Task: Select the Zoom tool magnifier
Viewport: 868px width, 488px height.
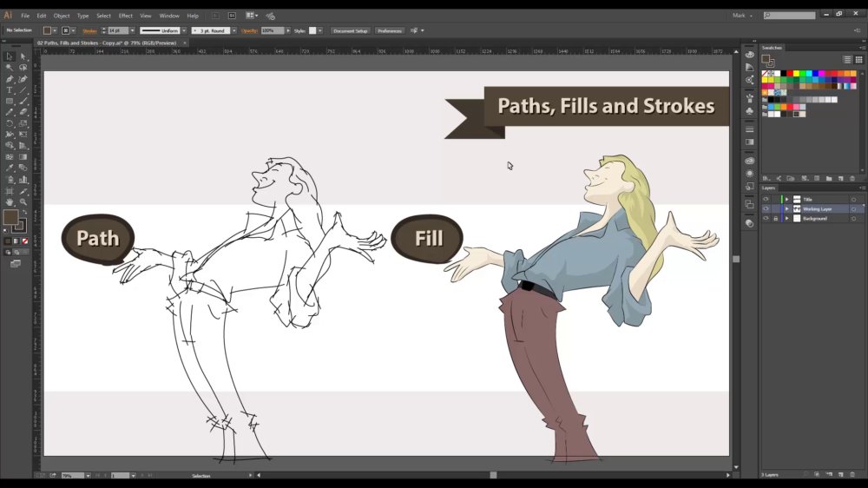Action: [x=23, y=202]
